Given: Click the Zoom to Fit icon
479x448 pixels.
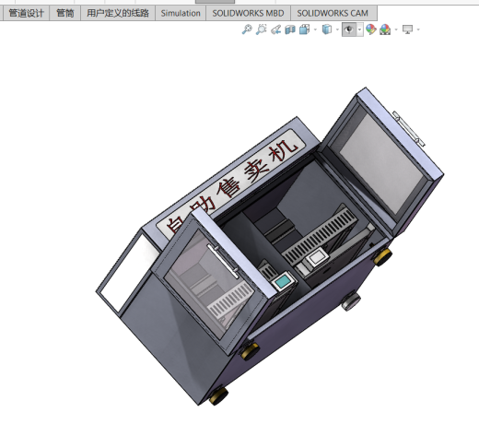Looking at the screenshot, I should 247,29.
